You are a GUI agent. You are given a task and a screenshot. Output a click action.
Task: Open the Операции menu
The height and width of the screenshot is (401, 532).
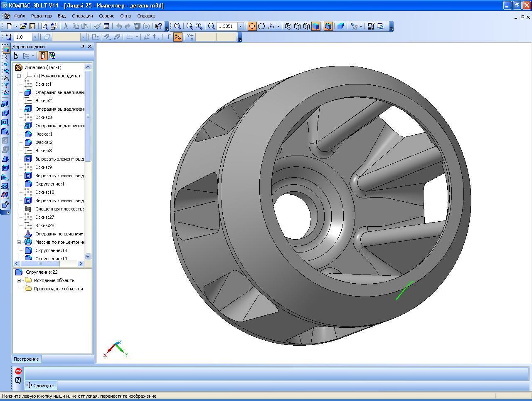click(82, 16)
